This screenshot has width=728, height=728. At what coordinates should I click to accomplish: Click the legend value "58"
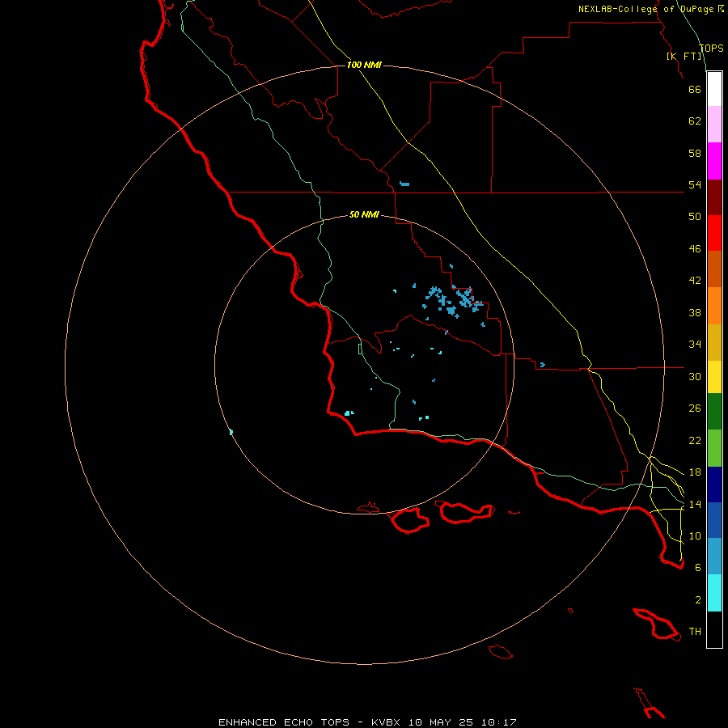point(695,153)
